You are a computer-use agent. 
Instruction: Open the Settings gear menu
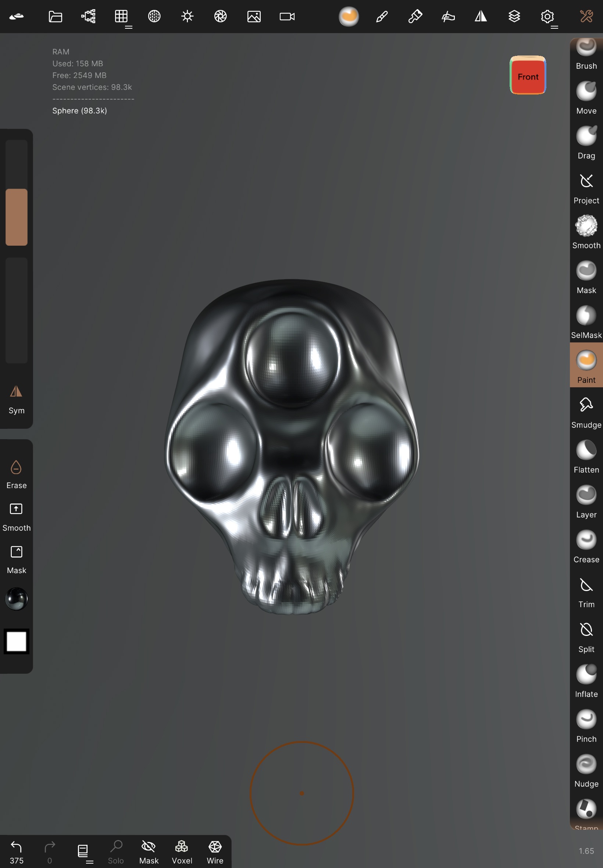[x=547, y=16]
